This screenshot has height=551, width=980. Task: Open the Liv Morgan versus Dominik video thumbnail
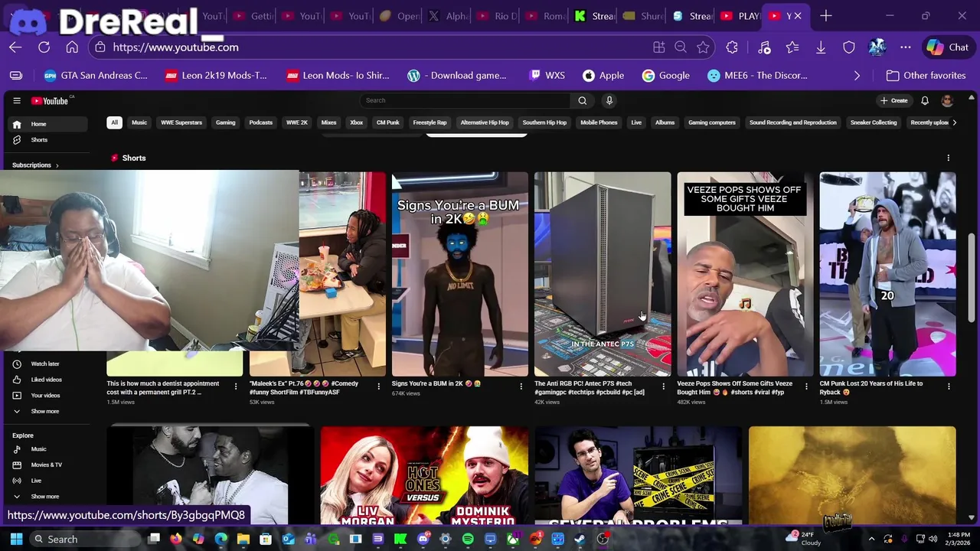coord(424,475)
